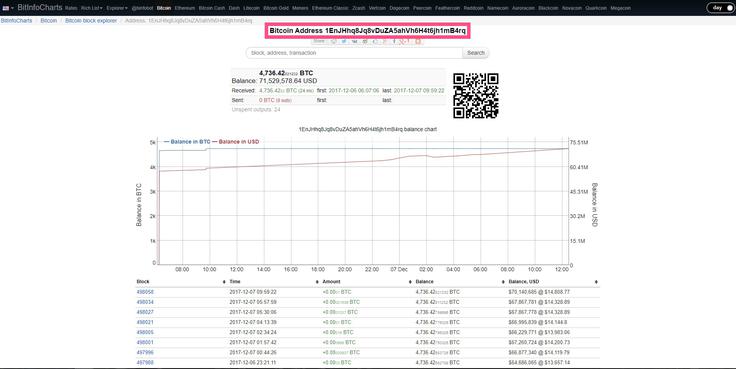736x369 pixels.
Task: Sort by Balance, USD column arrows
Action: [596, 282]
